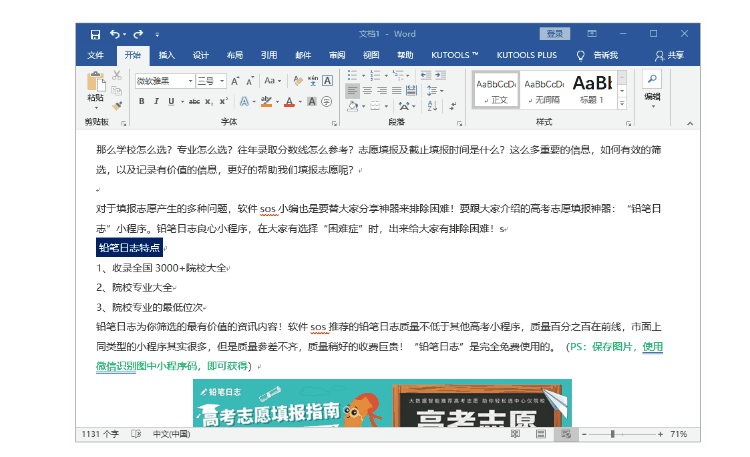Switch to the 审阅 ribbon tab

click(337, 56)
